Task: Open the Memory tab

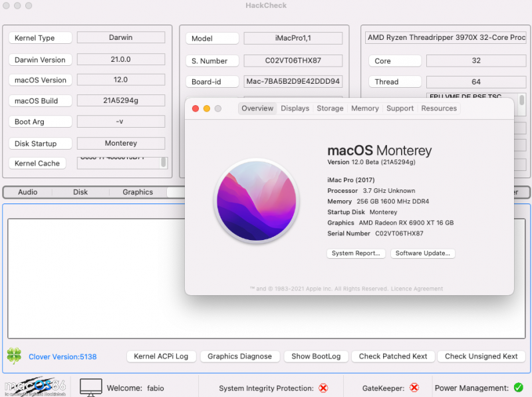Action: point(364,108)
